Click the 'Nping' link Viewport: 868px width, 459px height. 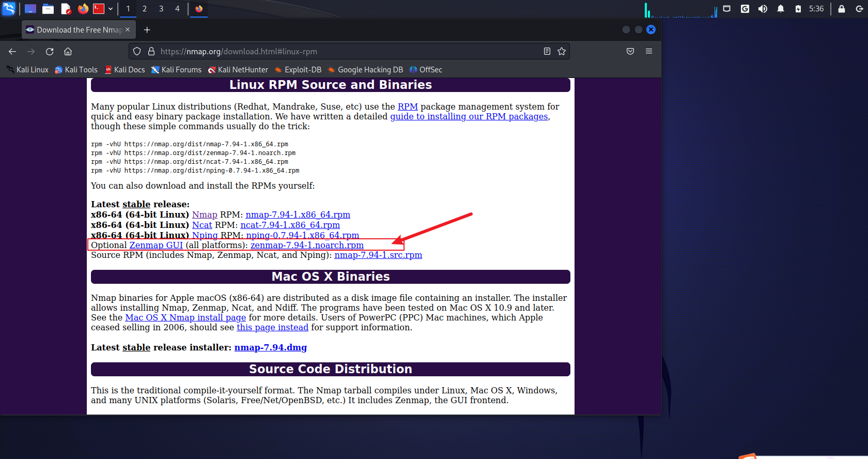pos(205,235)
